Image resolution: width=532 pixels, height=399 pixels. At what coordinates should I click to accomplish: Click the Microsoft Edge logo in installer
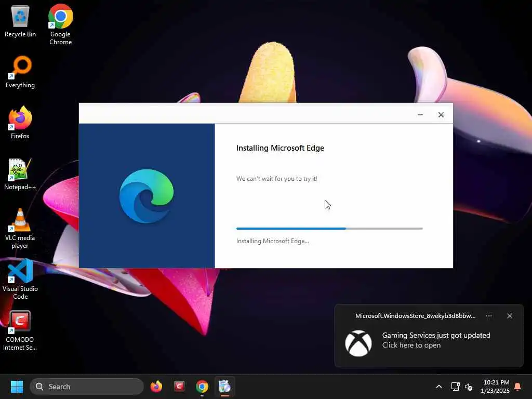tap(147, 196)
